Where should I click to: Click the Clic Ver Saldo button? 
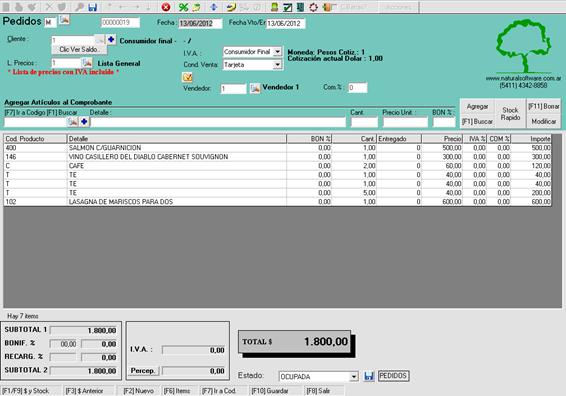point(78,49)
